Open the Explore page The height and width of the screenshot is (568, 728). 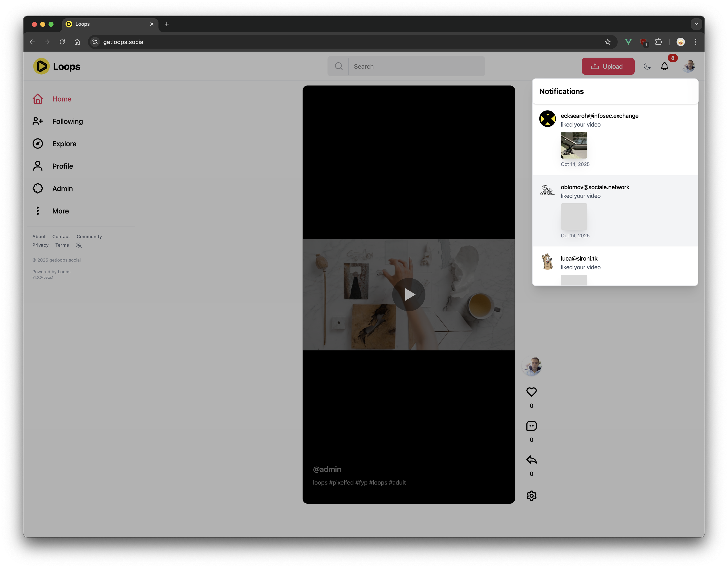click(x=64, y=144)
